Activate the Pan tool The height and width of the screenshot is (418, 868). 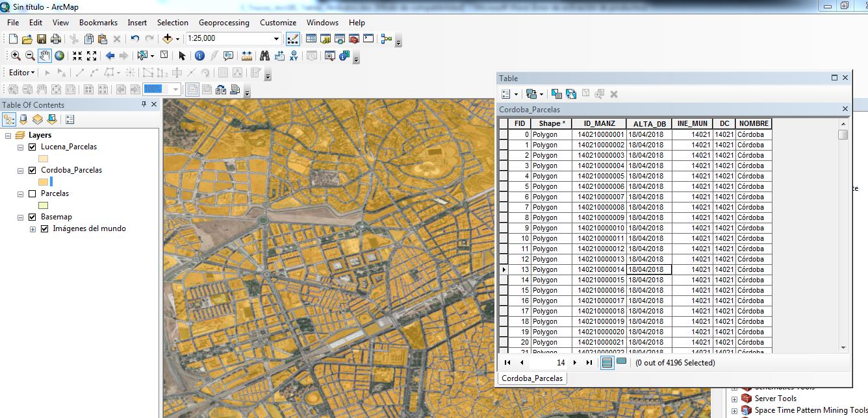point(44,55)
